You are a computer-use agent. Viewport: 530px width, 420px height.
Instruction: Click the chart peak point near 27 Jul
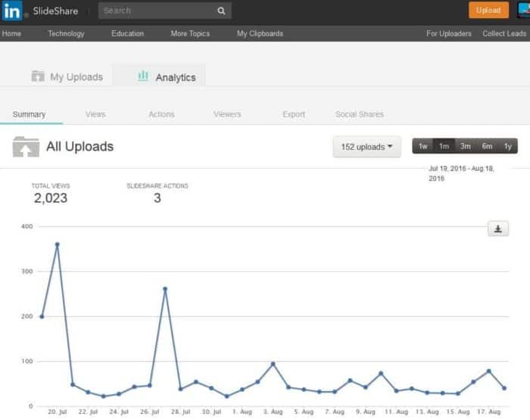pos(165,289)
